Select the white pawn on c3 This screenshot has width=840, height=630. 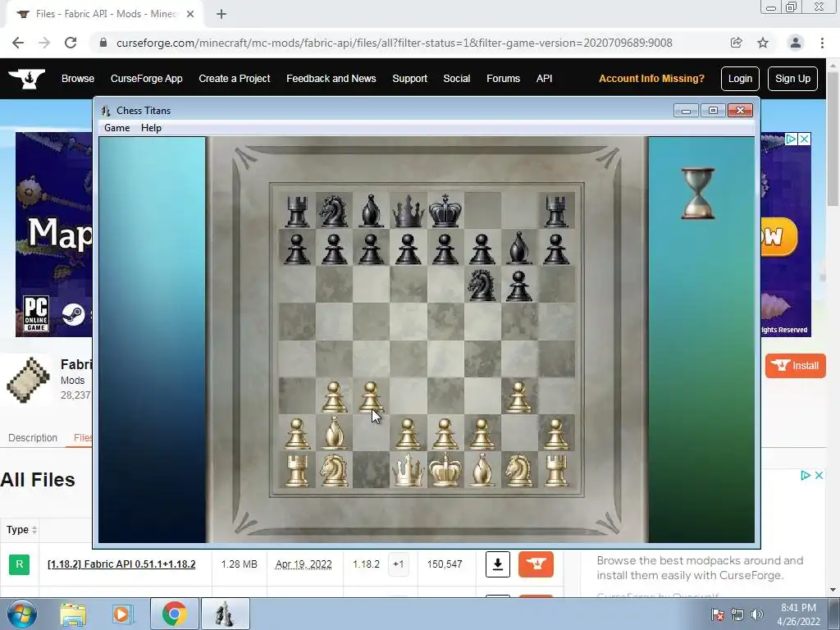(371, 397)
